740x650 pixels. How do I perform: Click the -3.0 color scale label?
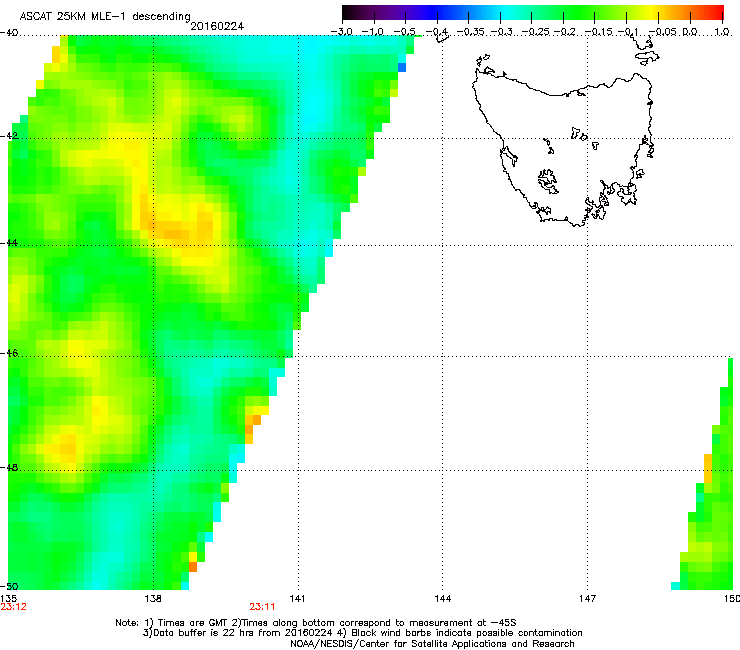342,32
